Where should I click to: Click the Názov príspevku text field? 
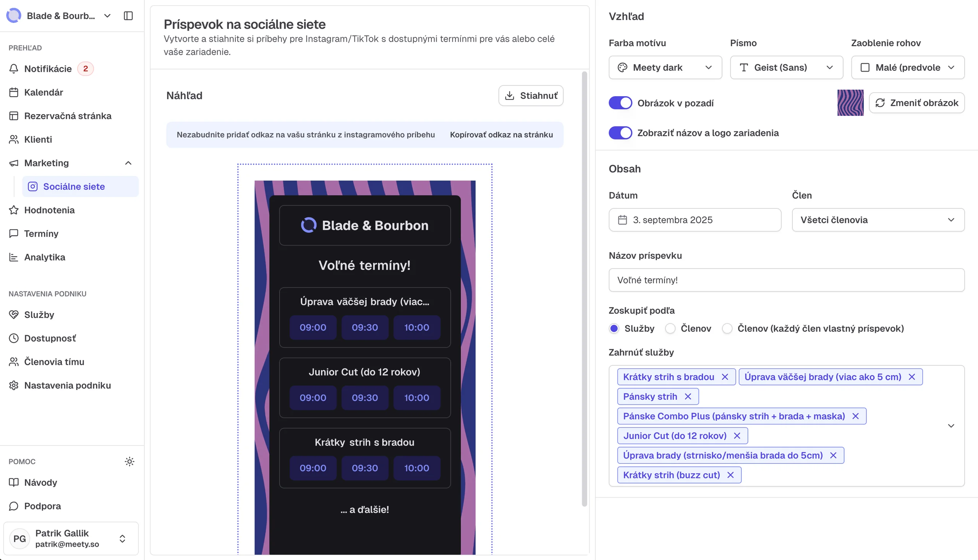point(786,280)
